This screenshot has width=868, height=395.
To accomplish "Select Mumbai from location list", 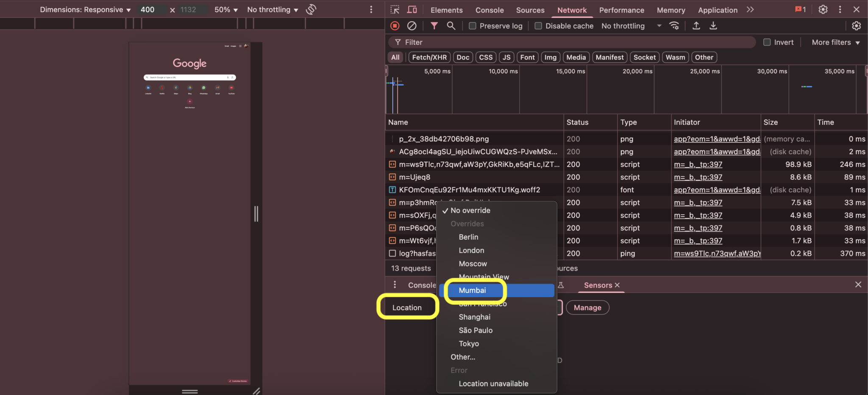I will pos(472,290).
